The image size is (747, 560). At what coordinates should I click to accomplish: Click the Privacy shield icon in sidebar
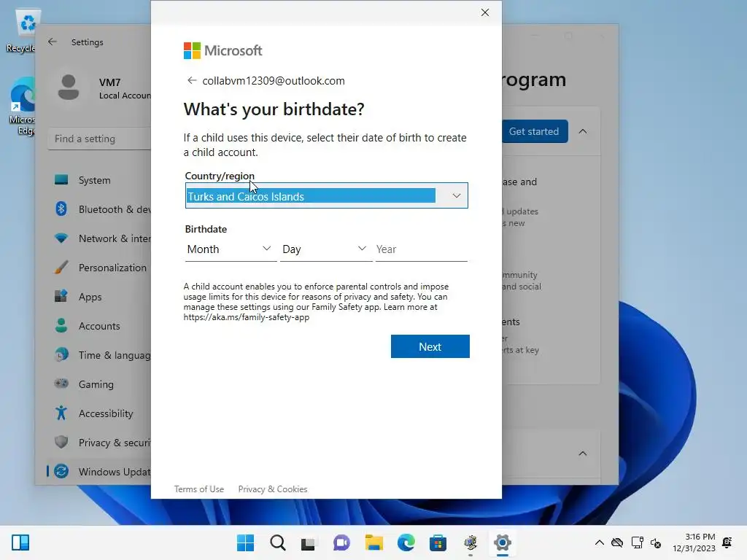point(61,442)
